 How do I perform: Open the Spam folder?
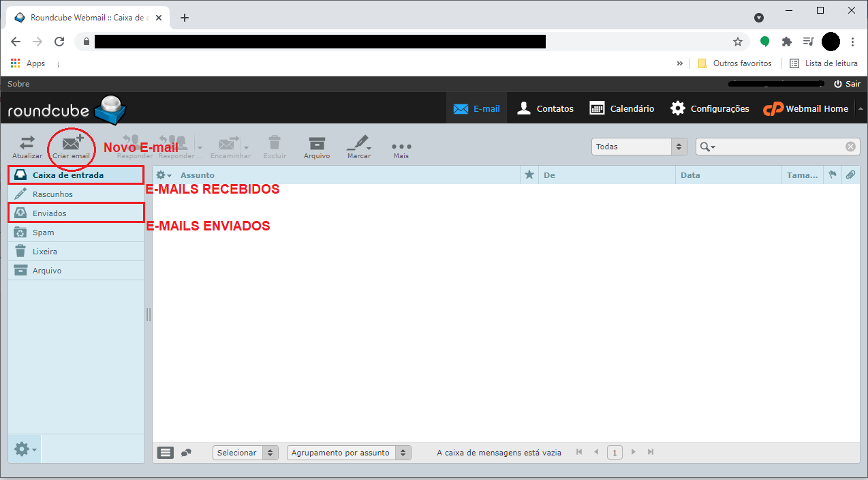point(76,232)
